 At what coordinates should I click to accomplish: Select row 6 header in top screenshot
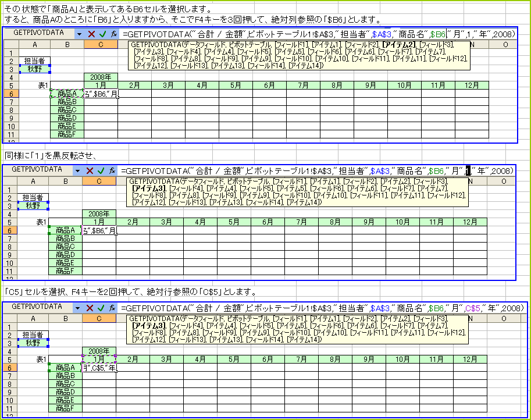tap(11, 94)
